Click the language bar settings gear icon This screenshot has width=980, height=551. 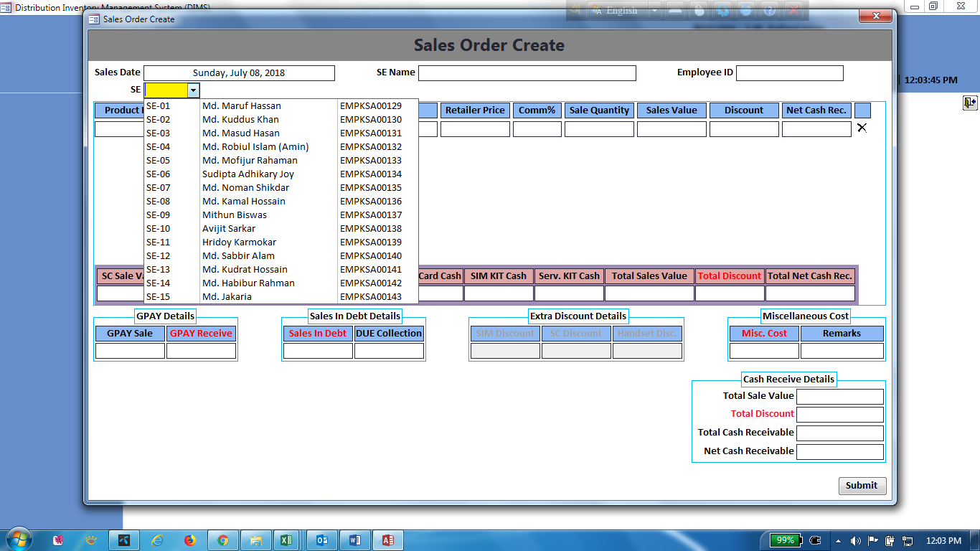(722, 9)
